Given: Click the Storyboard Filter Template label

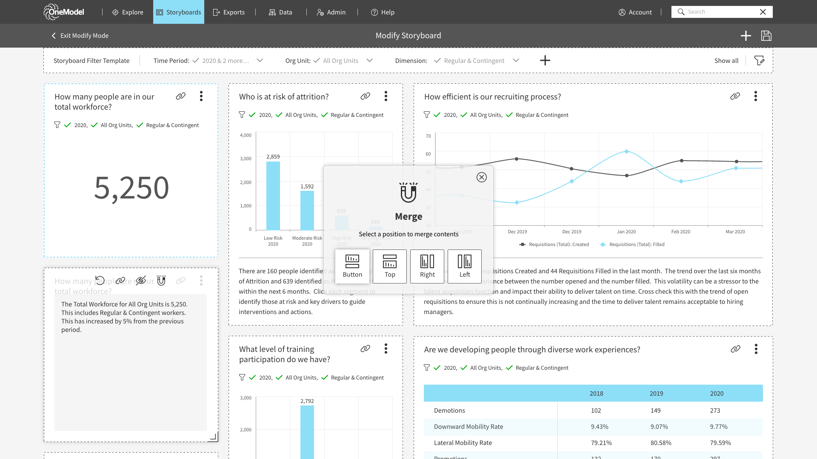Looking at the screenshot, I should click(x=91, y=60).
